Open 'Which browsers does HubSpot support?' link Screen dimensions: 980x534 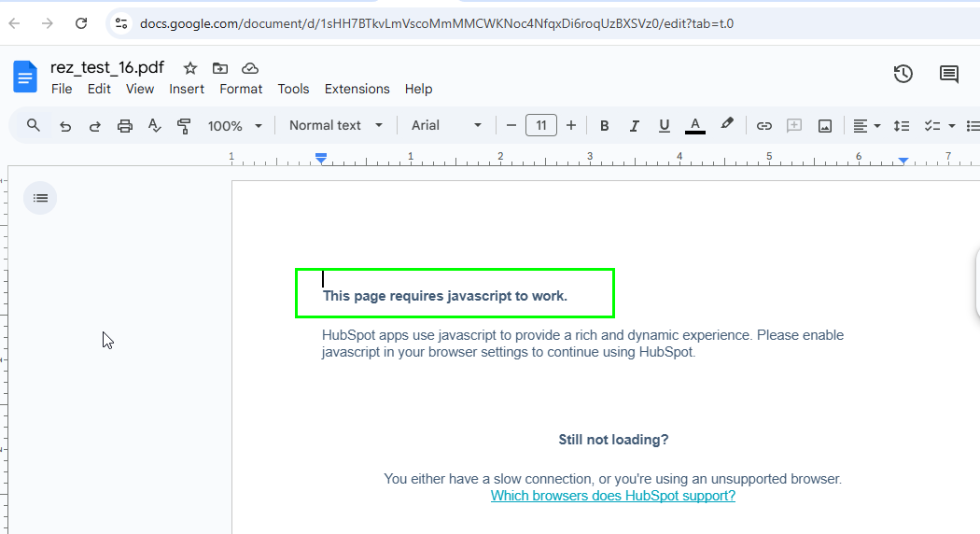coord(612,496)
